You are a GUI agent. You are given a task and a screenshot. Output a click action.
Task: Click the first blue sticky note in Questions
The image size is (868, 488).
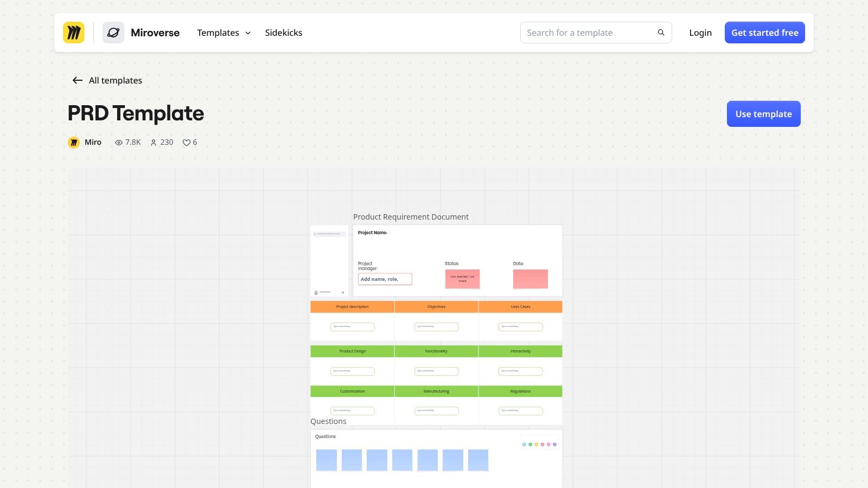(x=326, y=460)
